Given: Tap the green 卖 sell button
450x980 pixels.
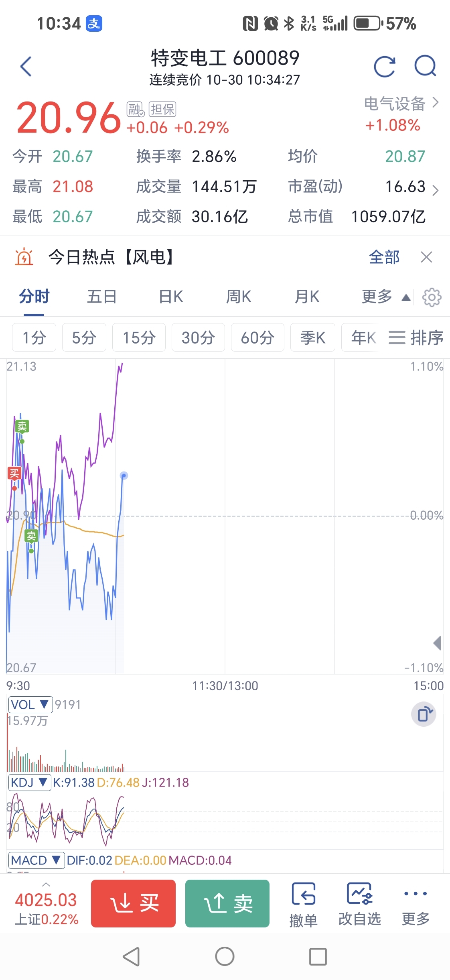Looking at the screenshot, I should 227,903.
